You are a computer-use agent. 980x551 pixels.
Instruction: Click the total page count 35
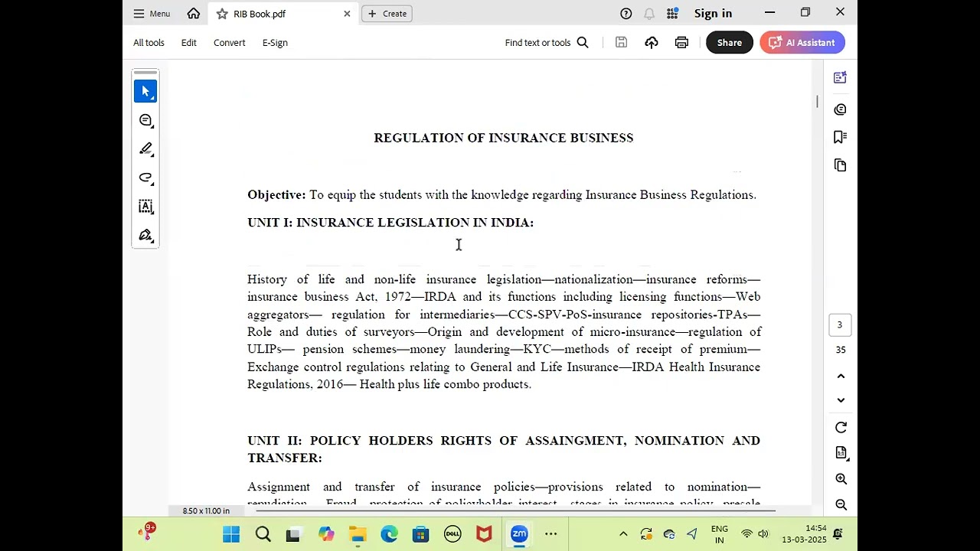(841, 350)
